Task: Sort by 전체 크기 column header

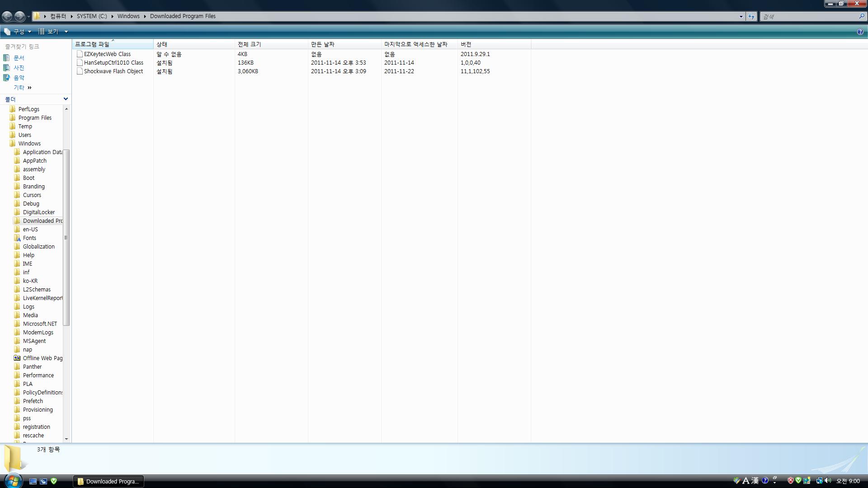Action: tap(271, 44)
